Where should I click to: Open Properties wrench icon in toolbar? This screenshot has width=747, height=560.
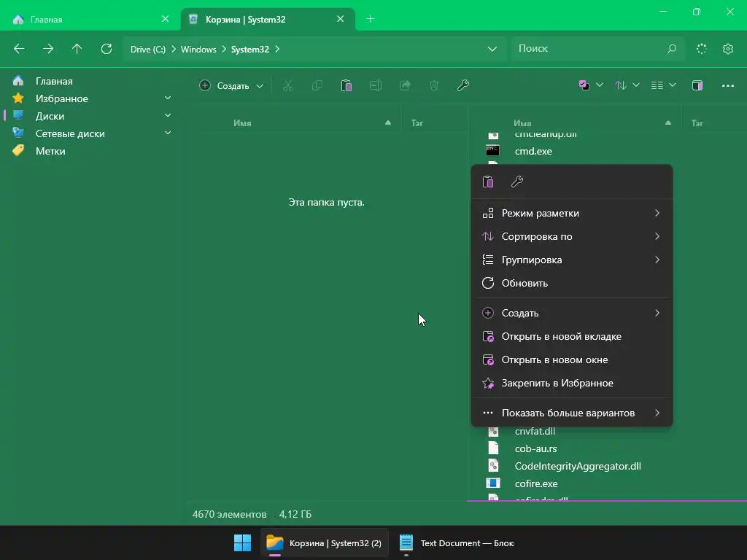pos(463,86)
